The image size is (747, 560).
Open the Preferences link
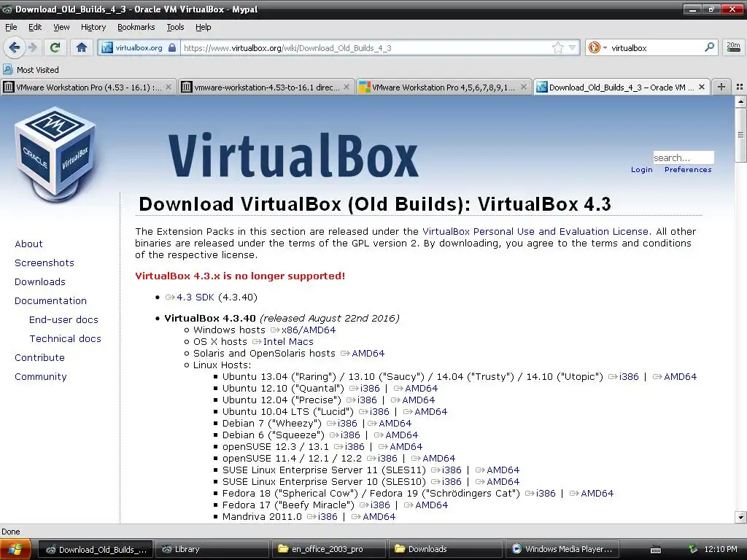(688, 169)
